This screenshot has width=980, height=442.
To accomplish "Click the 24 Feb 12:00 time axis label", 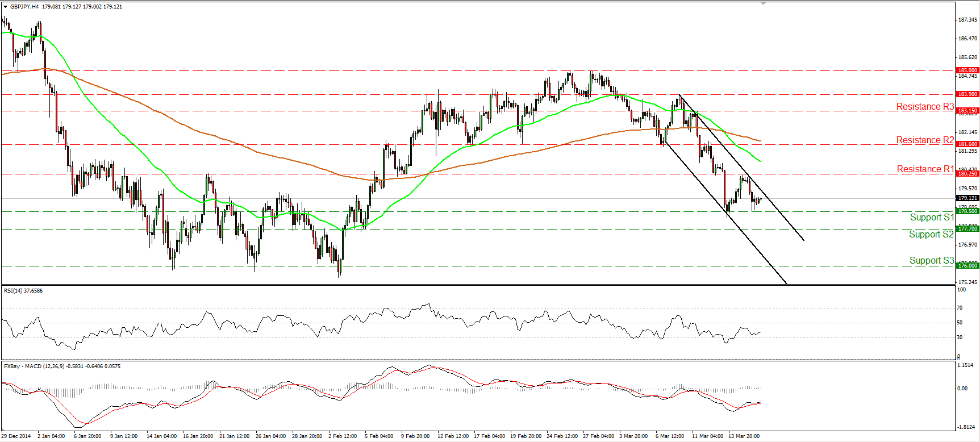I will tap(562, 436).
